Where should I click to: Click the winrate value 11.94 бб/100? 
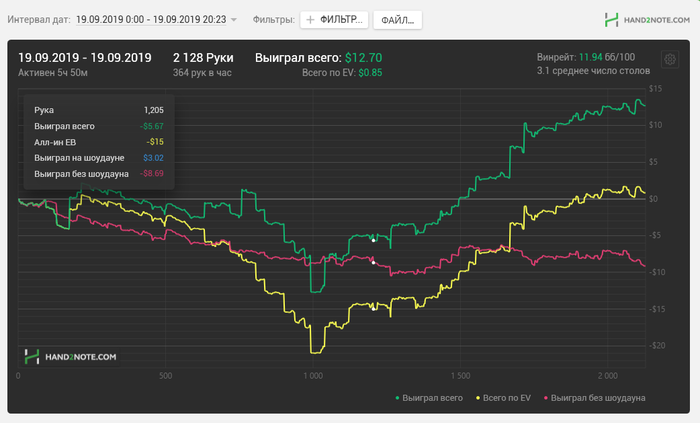pyautogui.click(x=607, y=57)
